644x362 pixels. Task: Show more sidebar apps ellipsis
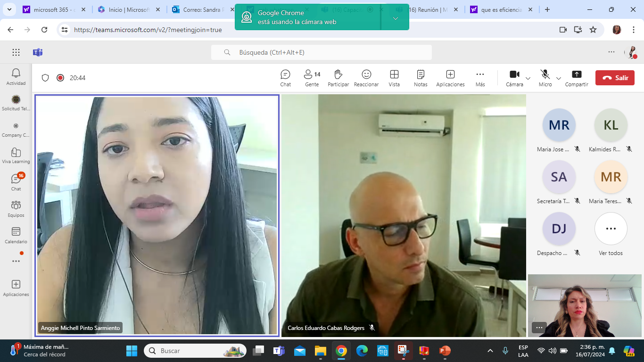pos(16,261)
